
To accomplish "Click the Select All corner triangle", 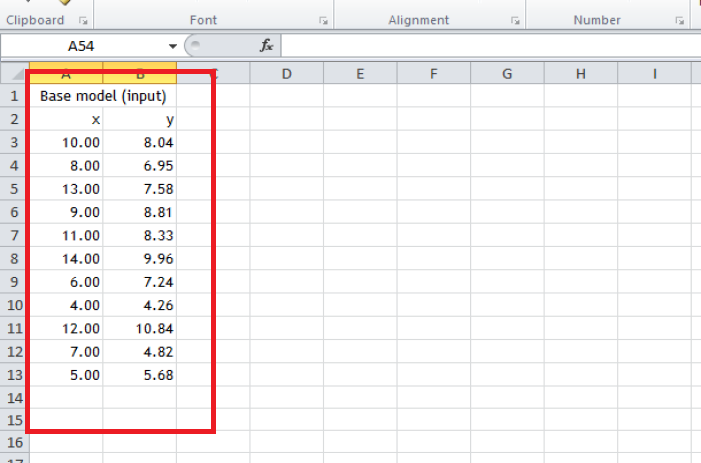I will click(15, 73).
